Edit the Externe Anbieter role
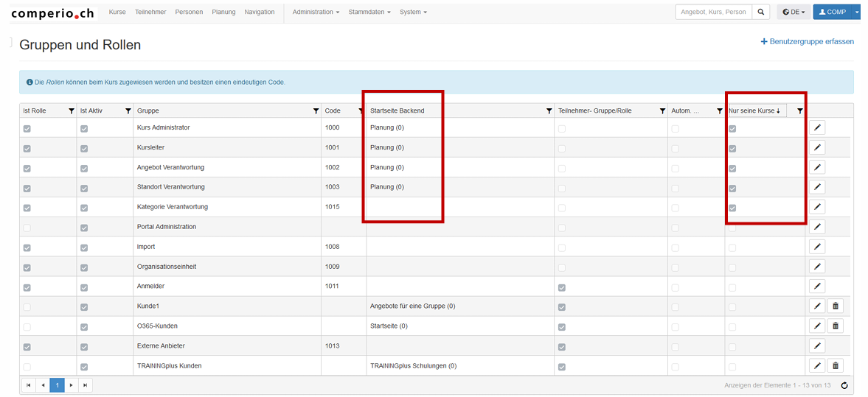The height and width of the screenshot is (397, 868). tap(816, 345)
